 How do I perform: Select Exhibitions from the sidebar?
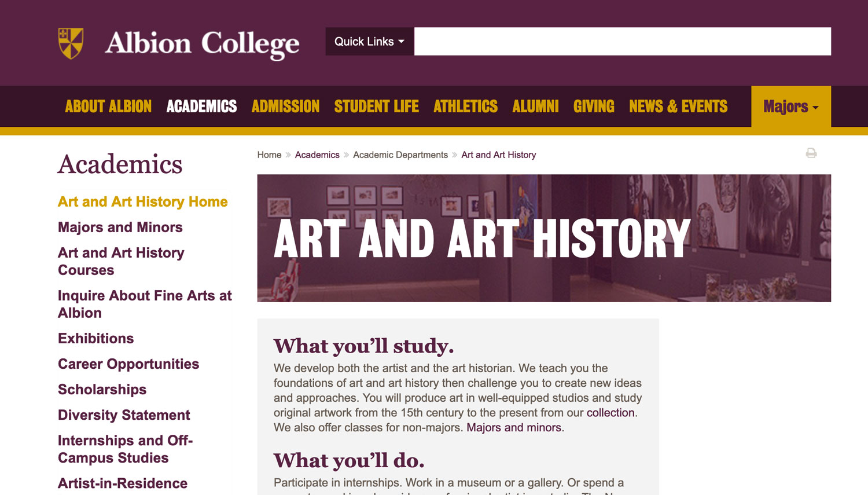click(x=96, y=339)
